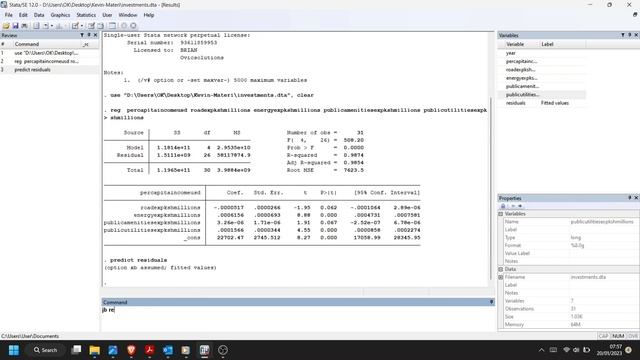
Task: Open the File menu
Action: point(9,15)
